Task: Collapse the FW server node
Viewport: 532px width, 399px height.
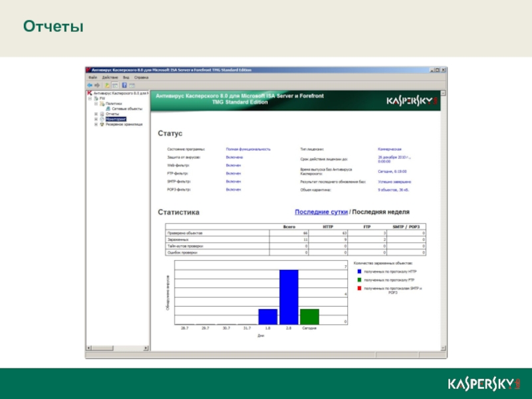Action: click(90, 98)
